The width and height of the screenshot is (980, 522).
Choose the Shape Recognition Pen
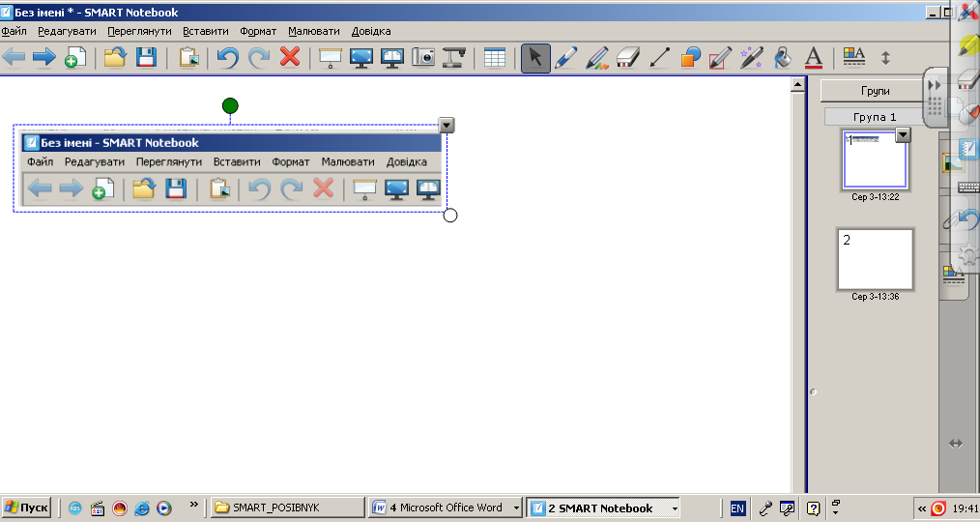click(721, 58)
